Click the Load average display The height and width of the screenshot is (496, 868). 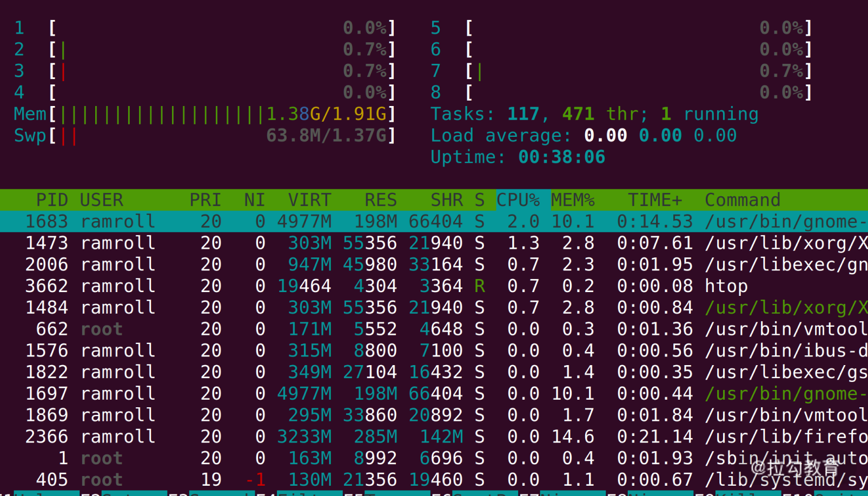click(583, 136)
